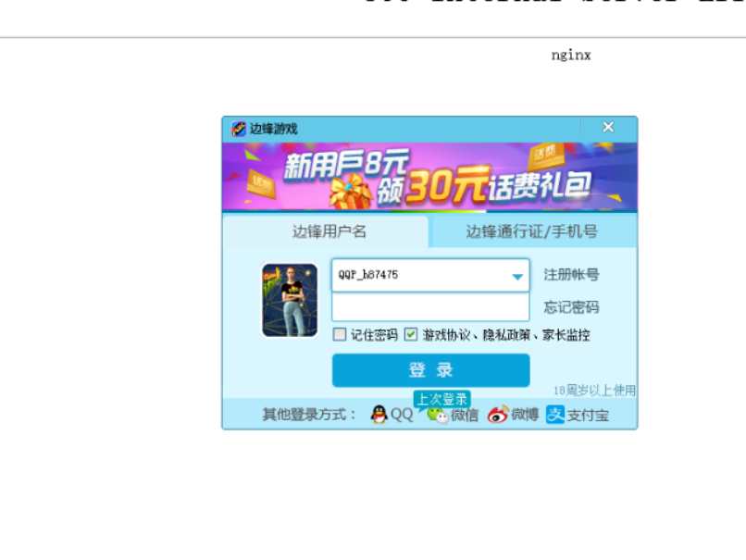
Task: Click the 其他登录方式 label
Action: click(x=309, y=415)
